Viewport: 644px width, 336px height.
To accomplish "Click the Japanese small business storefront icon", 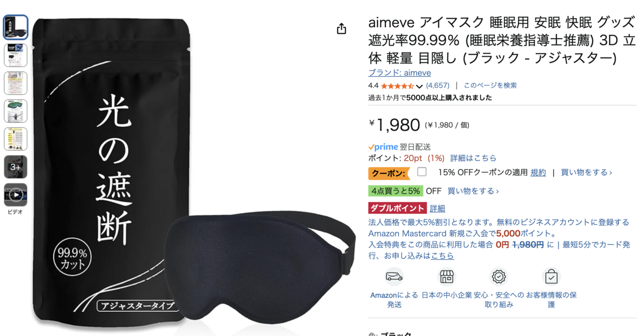I will (x=447, y=276).
